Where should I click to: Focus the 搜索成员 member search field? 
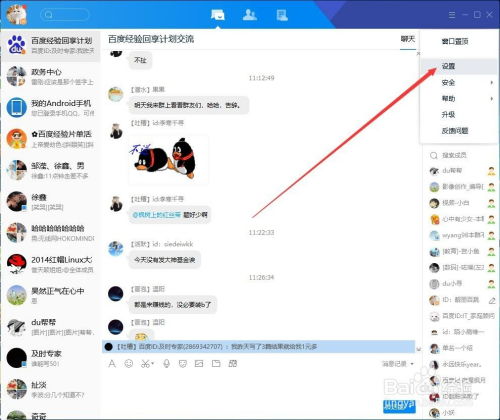pos(460,155)
